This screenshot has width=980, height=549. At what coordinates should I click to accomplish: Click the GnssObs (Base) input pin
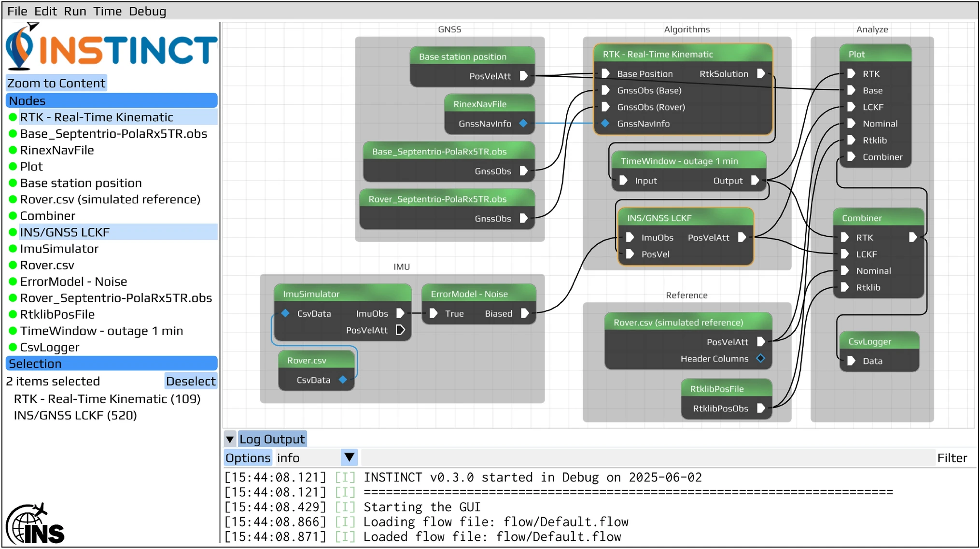pyautogui.click(x=605, y=90)
